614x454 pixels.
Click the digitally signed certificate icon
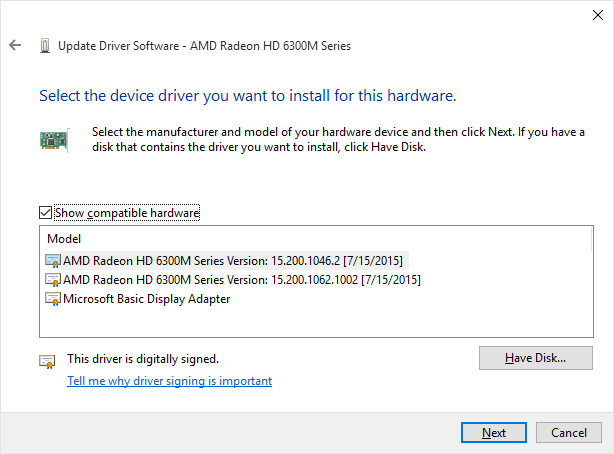pyautogui.click(x=47, y=361)
